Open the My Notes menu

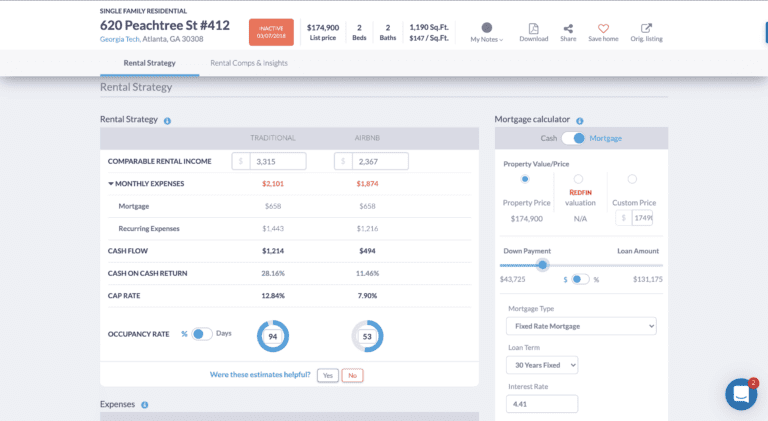487,32
